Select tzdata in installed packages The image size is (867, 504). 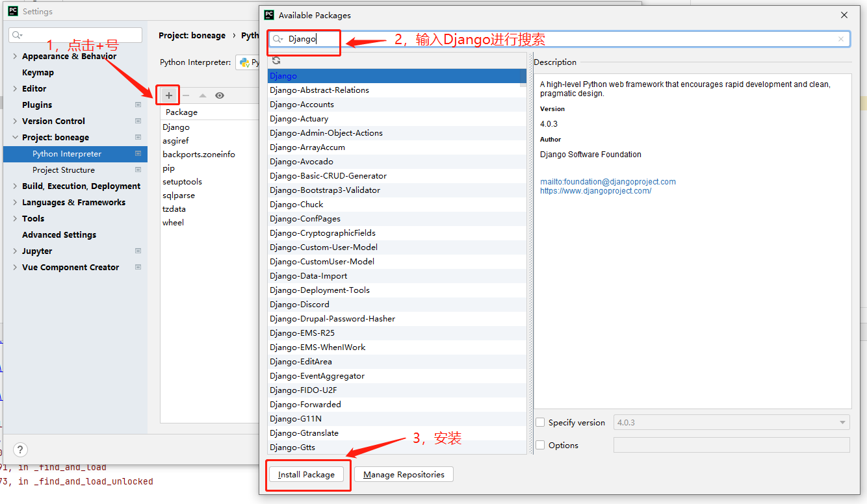point(174,209)
